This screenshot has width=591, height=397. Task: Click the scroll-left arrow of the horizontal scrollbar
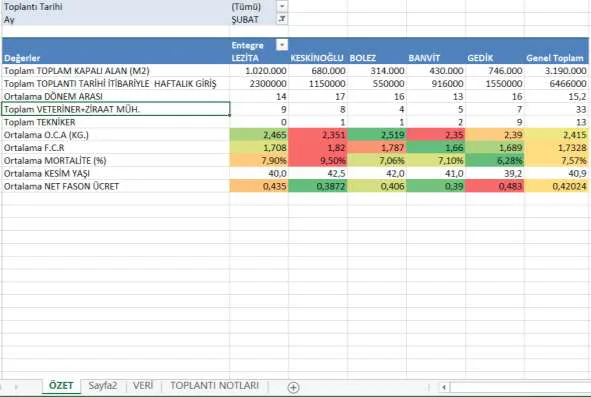(x=444, y=387)
